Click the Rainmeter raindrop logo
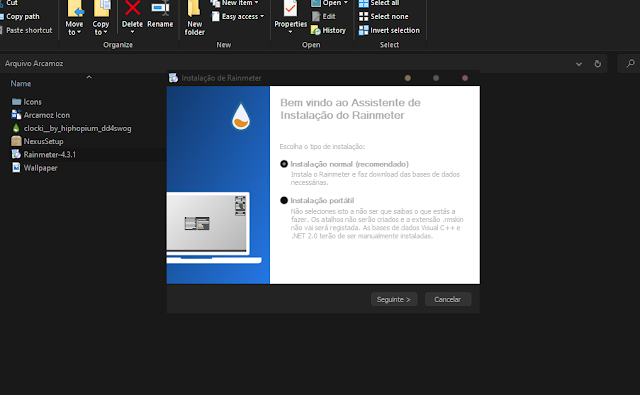The width and height of the screenshot is (640, 395). 241,116
